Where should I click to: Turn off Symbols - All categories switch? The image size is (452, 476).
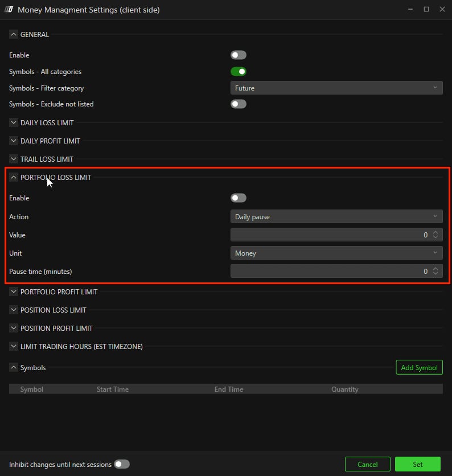[x=239, y=72]
